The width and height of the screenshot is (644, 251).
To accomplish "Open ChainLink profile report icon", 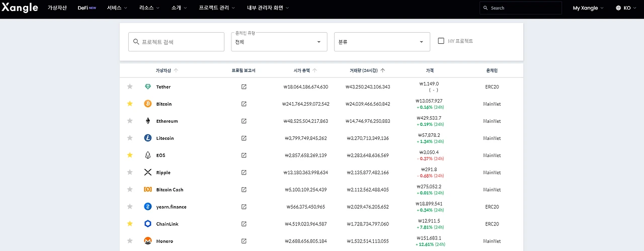I will click(x=244, y=224).
